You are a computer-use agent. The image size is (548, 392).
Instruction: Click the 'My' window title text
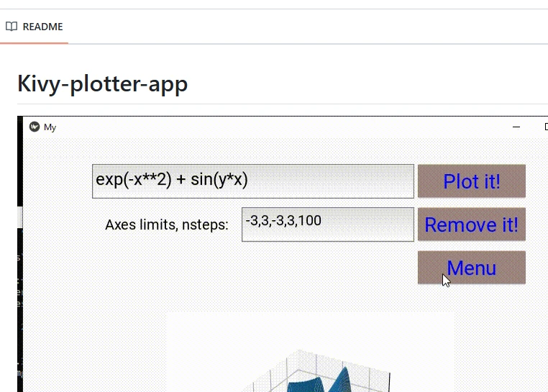pos(50,127)
